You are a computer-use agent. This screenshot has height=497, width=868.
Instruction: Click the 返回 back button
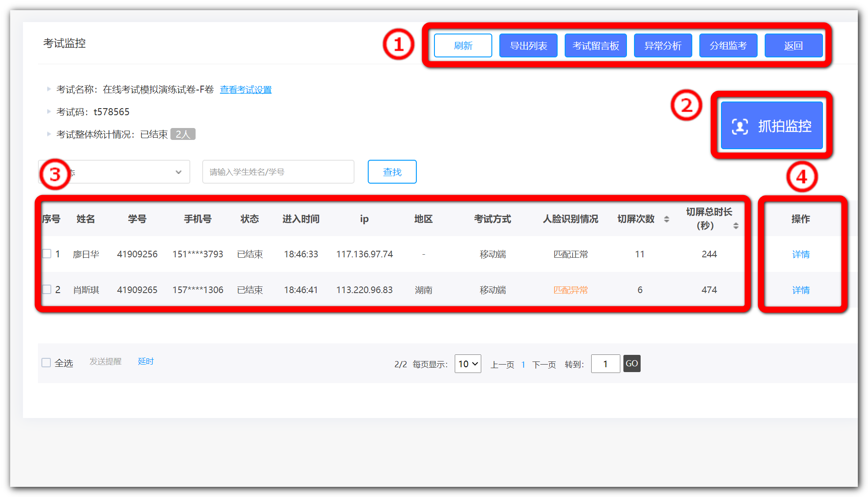[793, 45]
